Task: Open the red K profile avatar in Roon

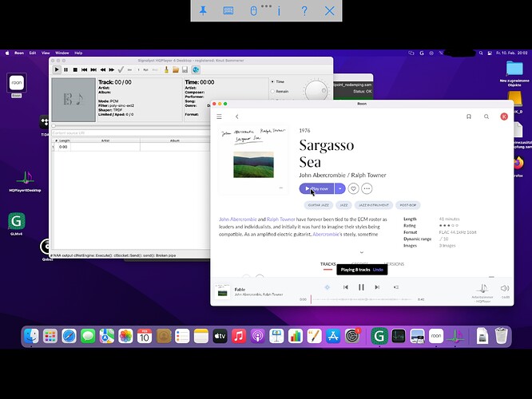Action: (504, 117)
